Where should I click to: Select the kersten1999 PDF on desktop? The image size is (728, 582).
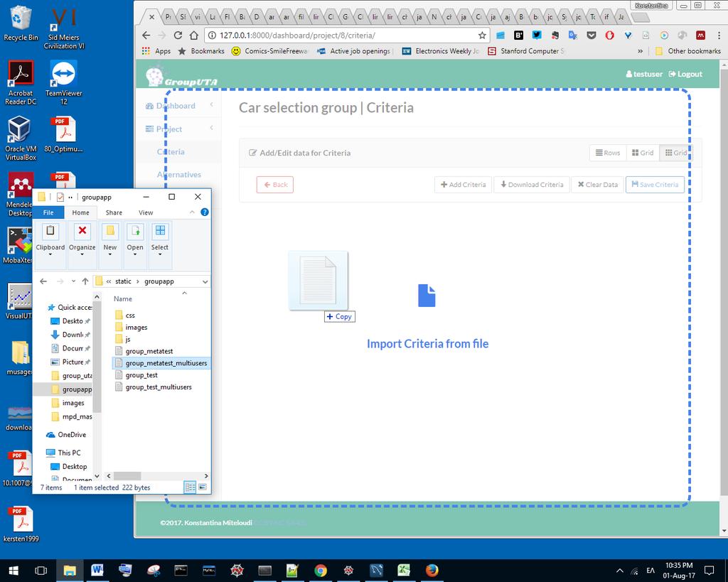click(x=21, y=524)
